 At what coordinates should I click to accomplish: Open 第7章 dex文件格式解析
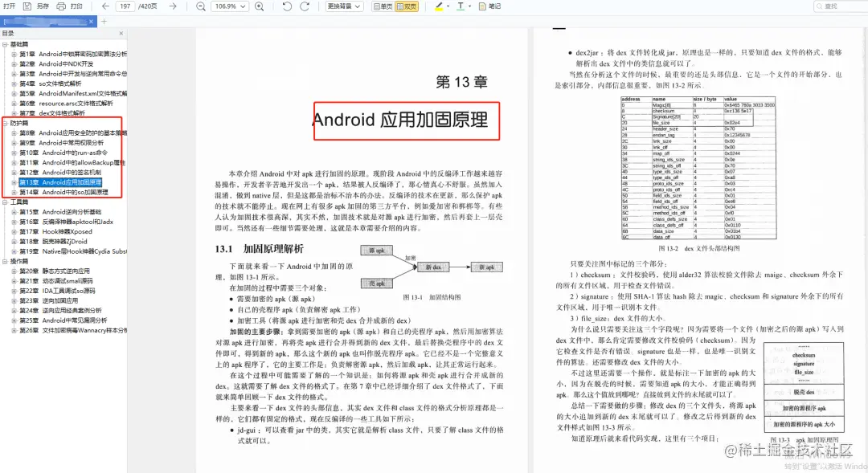coord(52,113)
